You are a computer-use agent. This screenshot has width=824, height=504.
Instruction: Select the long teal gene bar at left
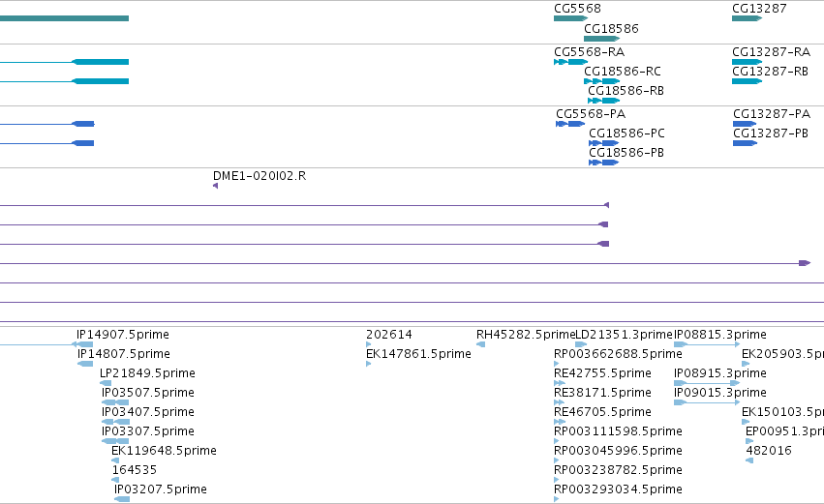click(x=64, y=18)
